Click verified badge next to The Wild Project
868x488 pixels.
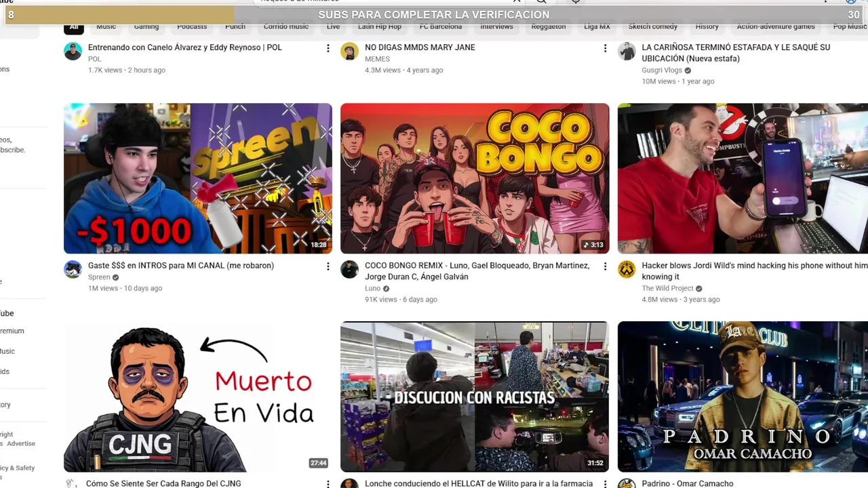point(698,289)
